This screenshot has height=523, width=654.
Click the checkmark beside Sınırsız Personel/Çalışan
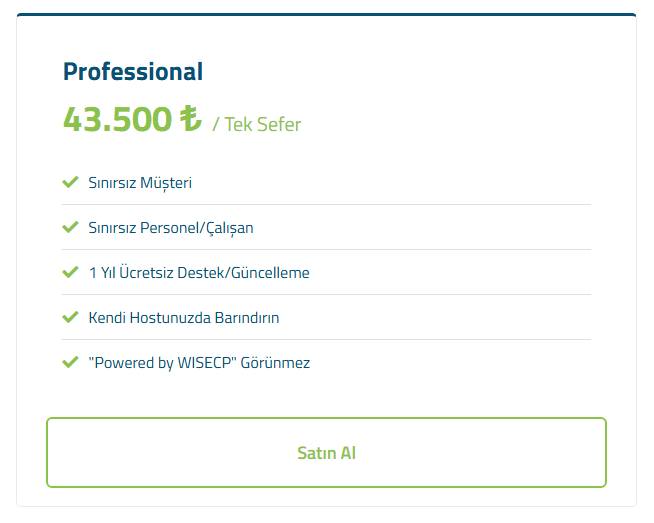pyautogui.click(x=70, y=227)
